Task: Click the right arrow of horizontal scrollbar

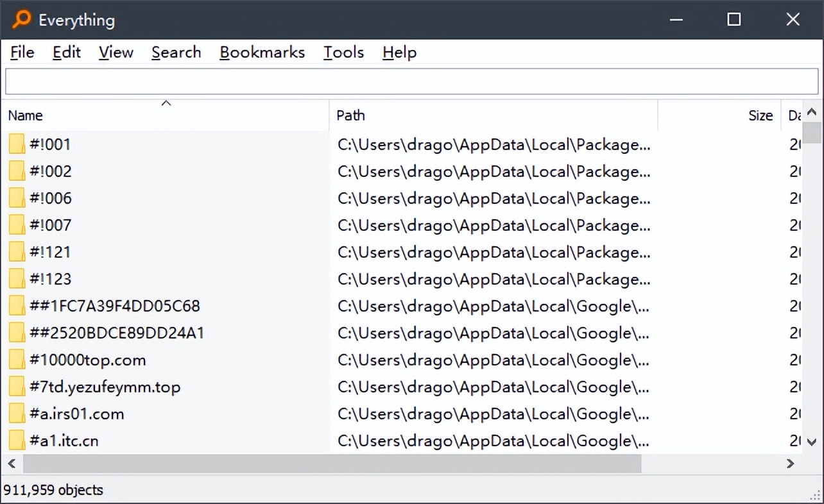Action: point(790,464)
